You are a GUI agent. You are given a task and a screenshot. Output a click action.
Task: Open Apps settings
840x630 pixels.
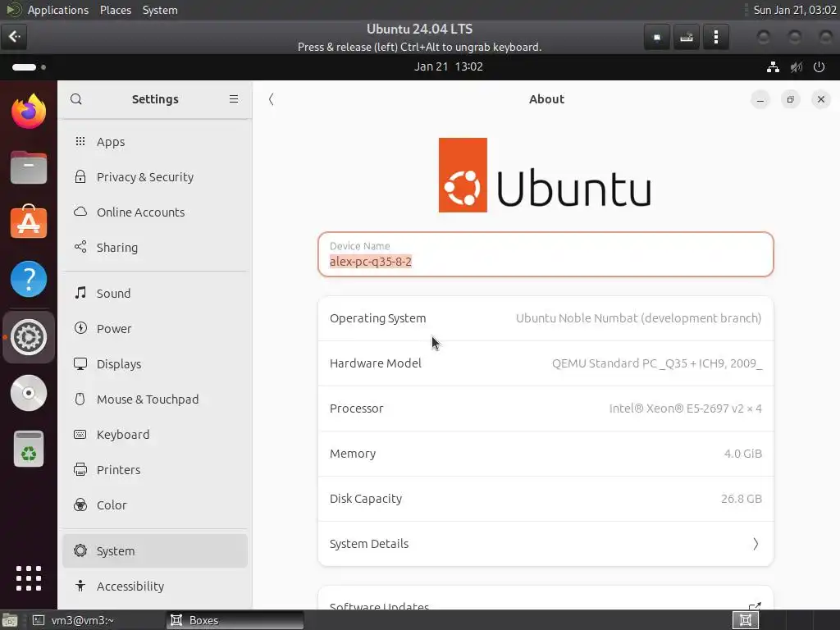coord(155,142)
